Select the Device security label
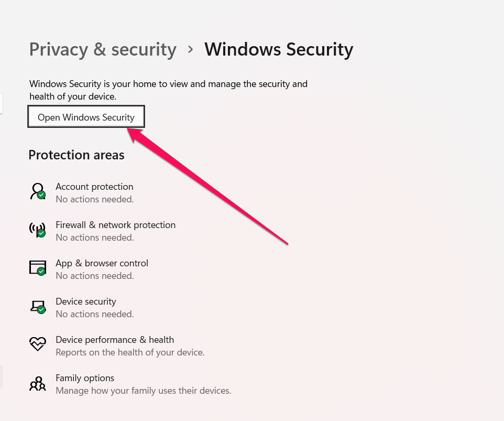The height and width of the screenshot is (421, 504). 86,301
